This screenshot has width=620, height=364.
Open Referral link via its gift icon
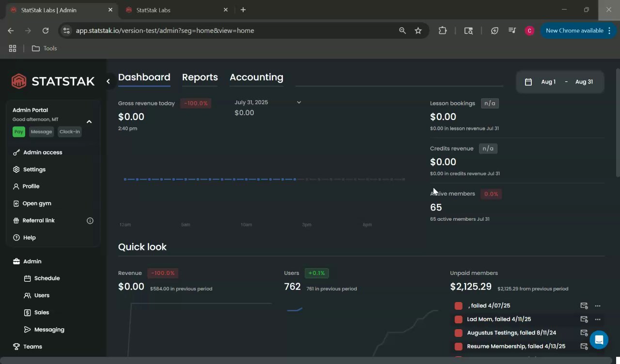[x=16, y=221]
